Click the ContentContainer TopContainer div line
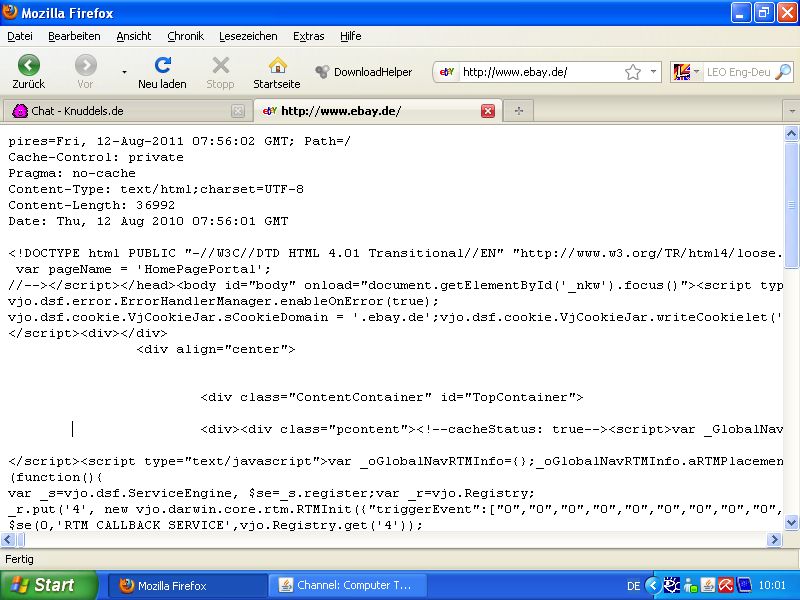The width and height of the screenshot is (800, 600). point(392,397)
